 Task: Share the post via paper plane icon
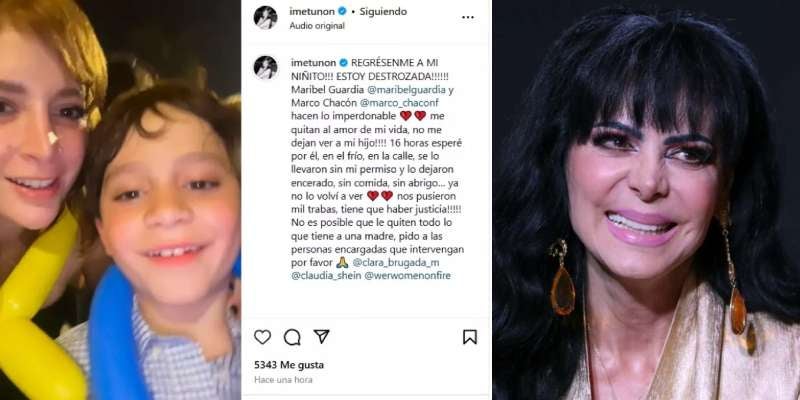[321, 336]
